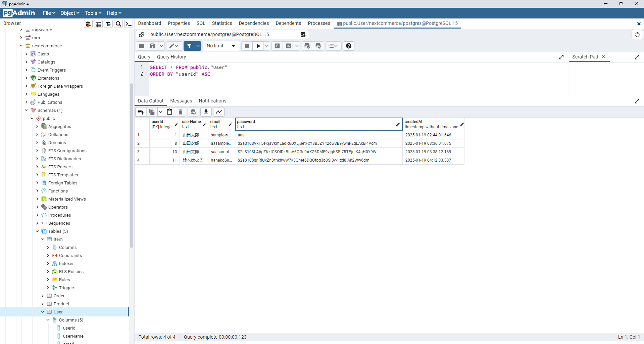Image resolution: width=644 pixels, height=344 pixels.
Task: Click the query tool help icon
Action: coord(349,46)
